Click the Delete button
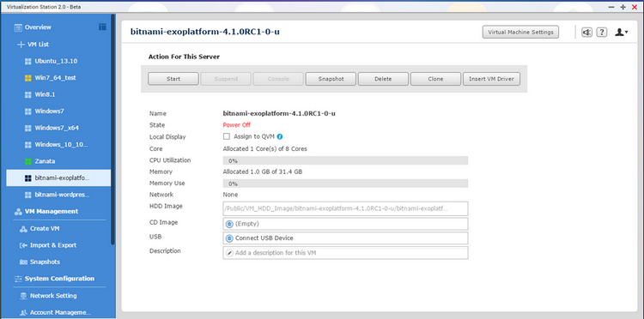Image resolution: width=644 pixels, height=319 pixels. click(x=383, y=79)
